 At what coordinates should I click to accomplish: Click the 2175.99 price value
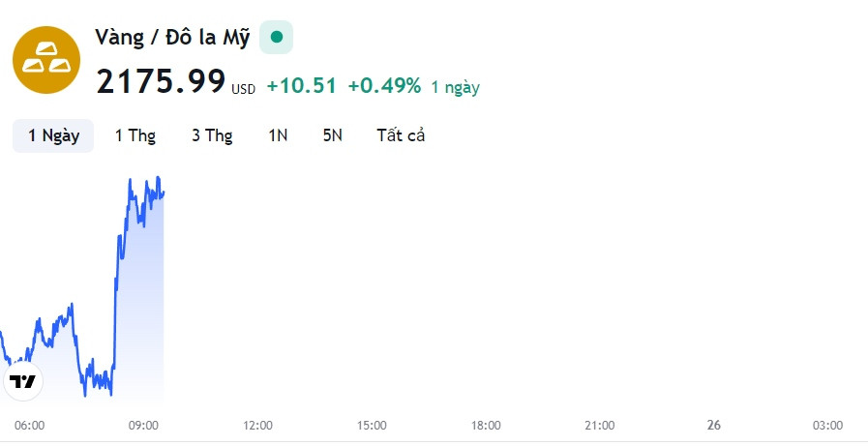tap(161, 82)
